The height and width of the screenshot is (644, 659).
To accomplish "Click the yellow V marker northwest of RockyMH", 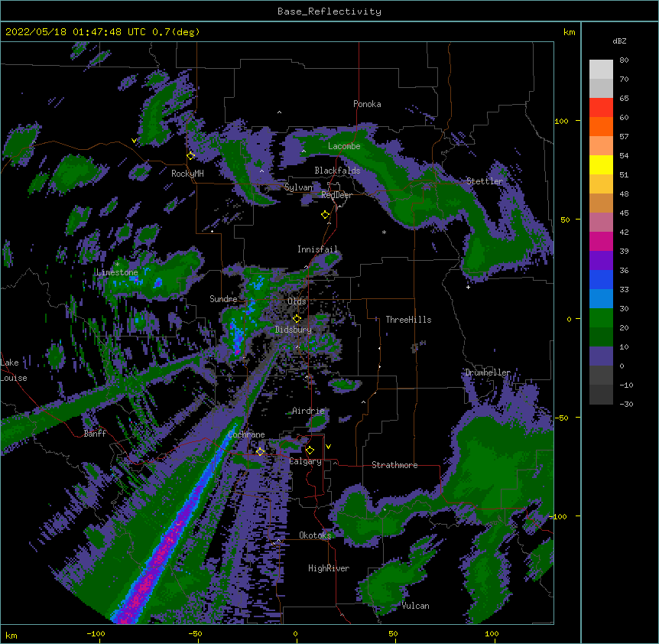I will 134,141.
